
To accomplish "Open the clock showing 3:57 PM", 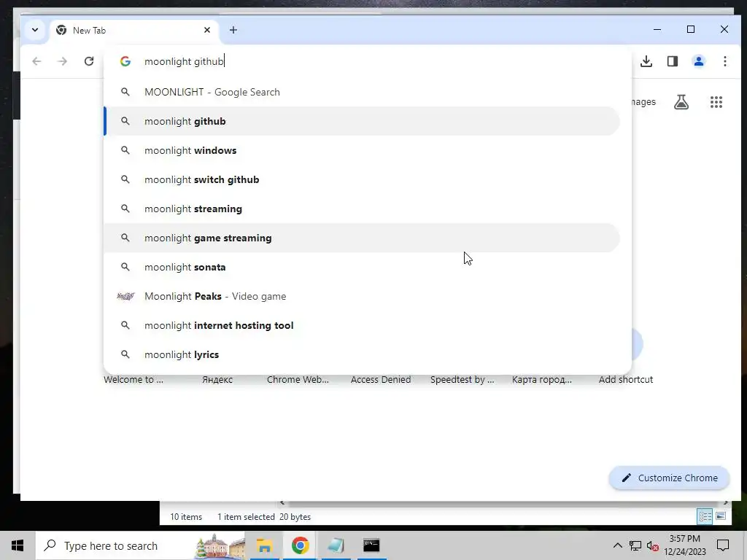I will point(684,545).
